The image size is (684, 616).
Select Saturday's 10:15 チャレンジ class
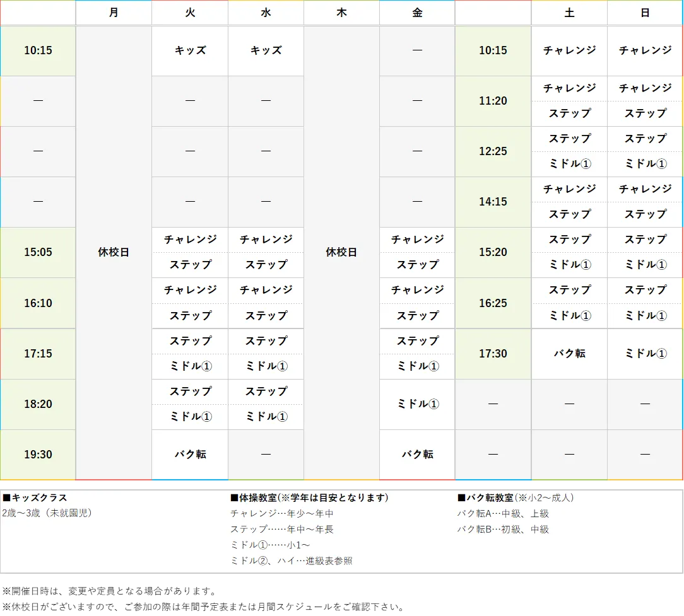pos(569,51)
